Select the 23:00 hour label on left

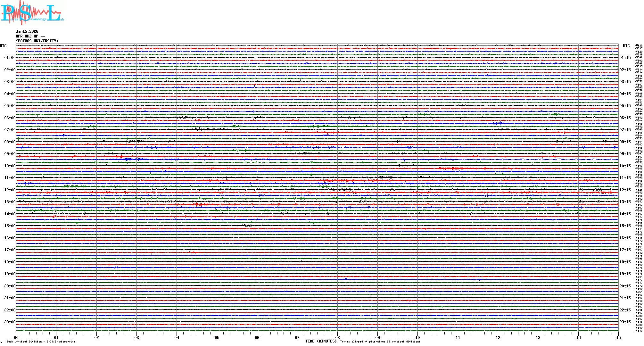click(x=10, y=322)
